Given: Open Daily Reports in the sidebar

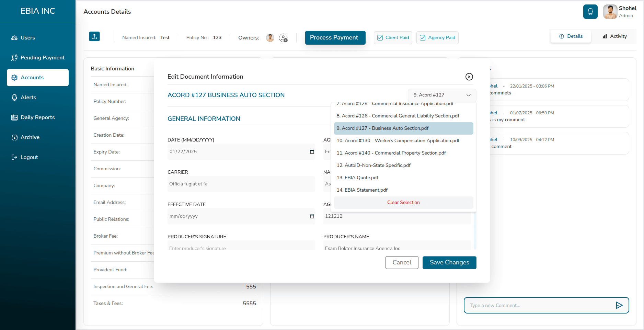Looking at the screenshot, I should tap(38, 117).
